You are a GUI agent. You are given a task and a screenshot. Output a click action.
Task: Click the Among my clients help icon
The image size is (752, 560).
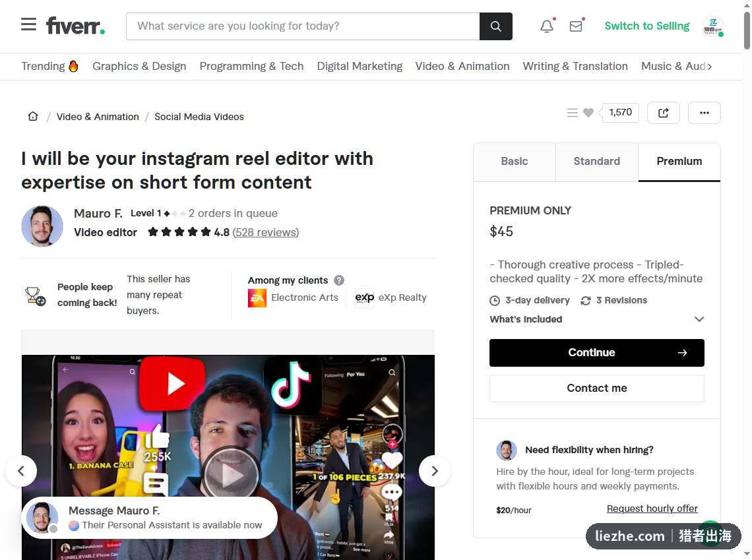coord(339,280)
